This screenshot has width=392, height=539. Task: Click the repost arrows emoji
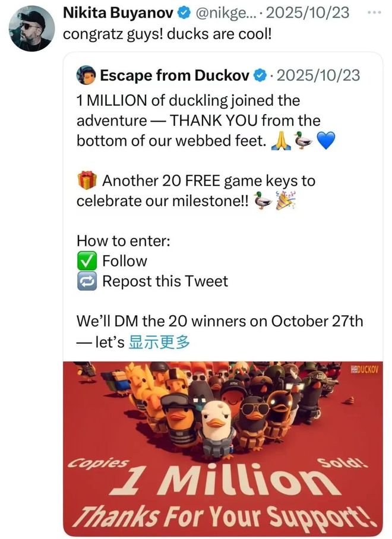[87, 281]
